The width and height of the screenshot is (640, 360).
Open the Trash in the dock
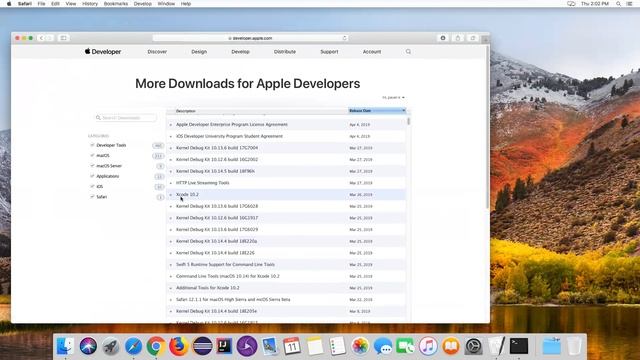click(x=574, y=346)
